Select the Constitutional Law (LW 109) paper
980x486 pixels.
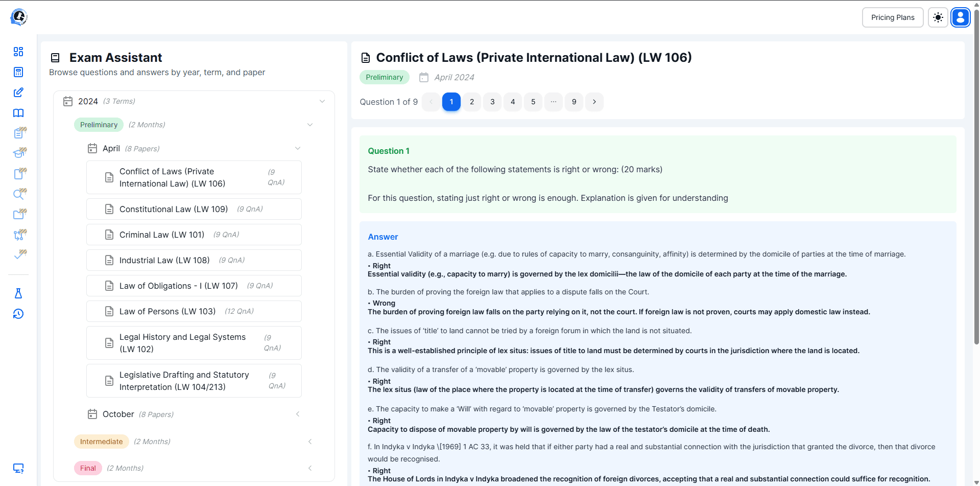pos(194,209)
